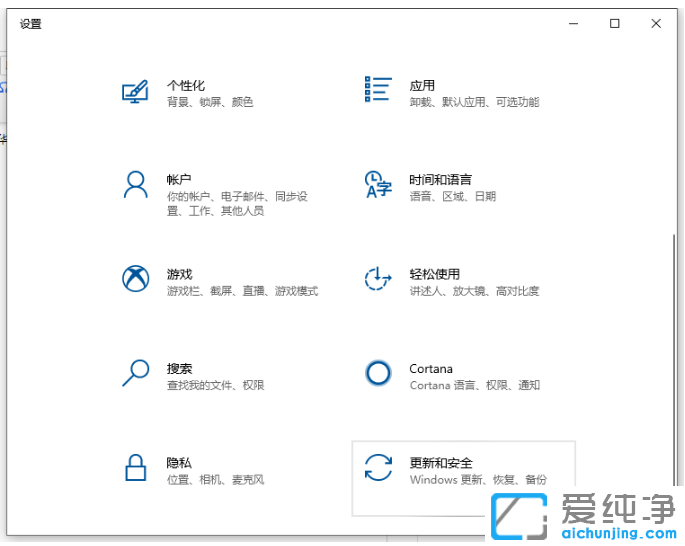This screenshot has width=685, height=546.
Task: Select the 更新和安全 heading
Action: point(441,463)
